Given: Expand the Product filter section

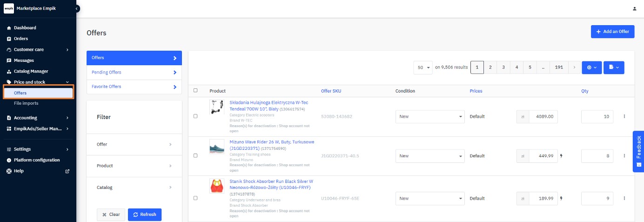Looking at the screenshot, I should (x=134, y=166).
